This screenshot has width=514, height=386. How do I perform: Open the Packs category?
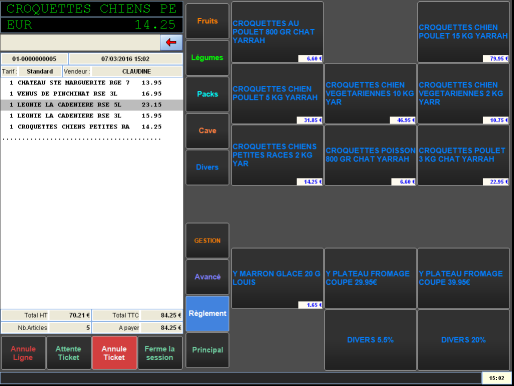207,94
